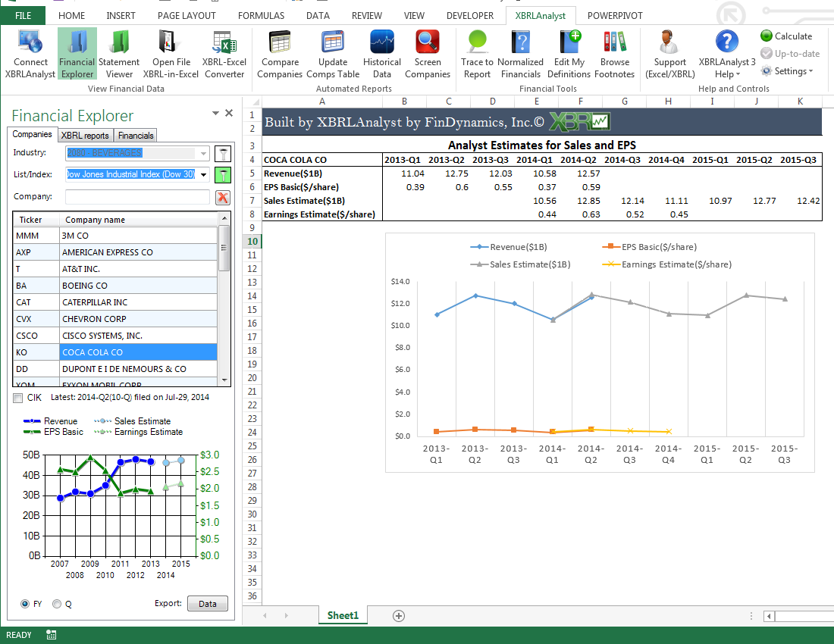The image size is (834, 644).
Task: Click inside the Company input field
Action: coord(136,195)
